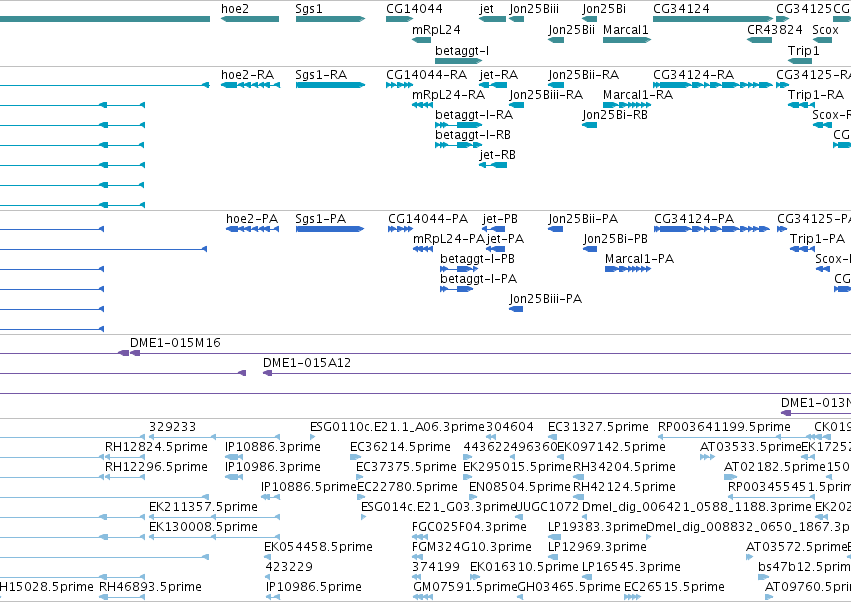Click EST label 423229
This screenshot has height=602, width=851.
pos(289,567)
